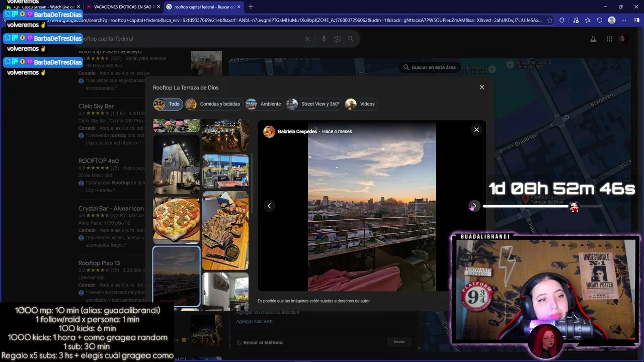Select the Todo photo filter
644x362 pixels.
click(168, 104)
